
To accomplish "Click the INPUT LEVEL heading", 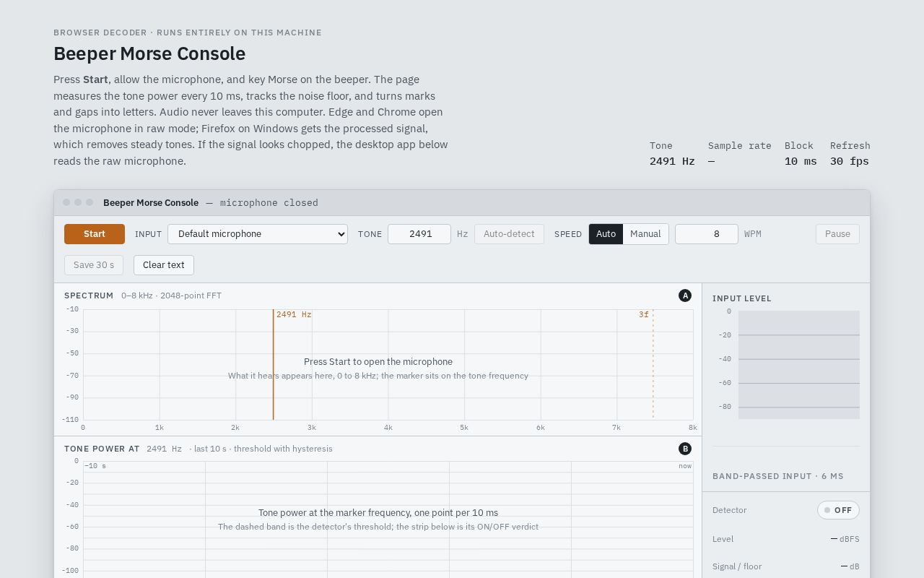I will pyautogui.click(x=742, y=298).
